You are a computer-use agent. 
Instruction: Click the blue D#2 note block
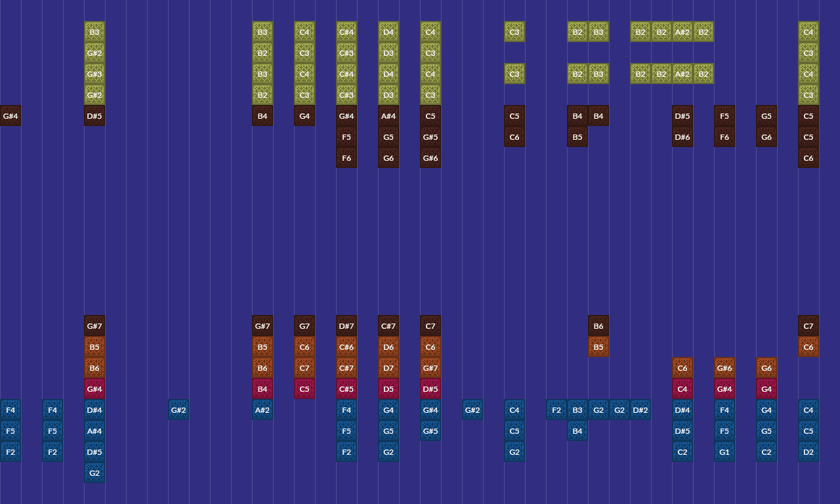coord(640,410)
